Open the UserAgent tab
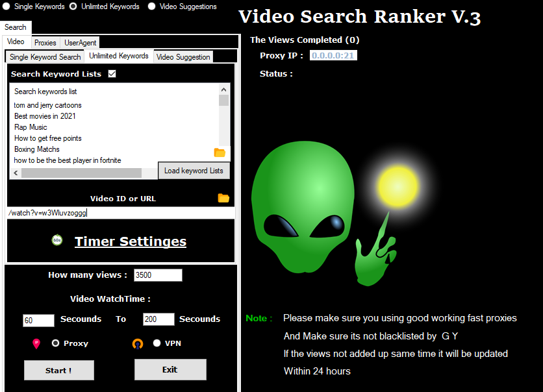This screenshot has height=392, width=543. tap(80, 43)
